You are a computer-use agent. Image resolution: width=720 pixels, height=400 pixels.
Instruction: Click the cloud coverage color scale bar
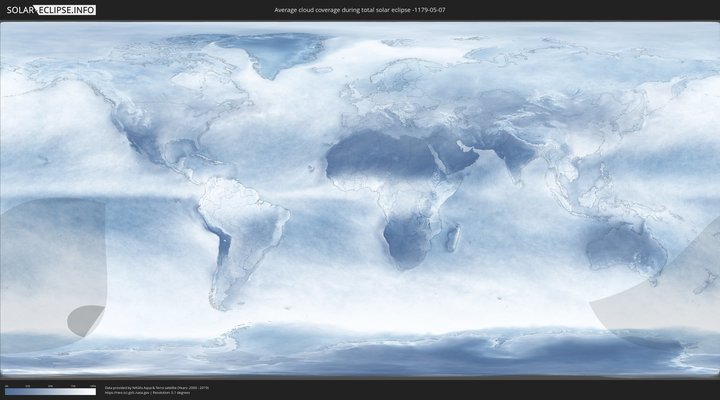(51, 392)
